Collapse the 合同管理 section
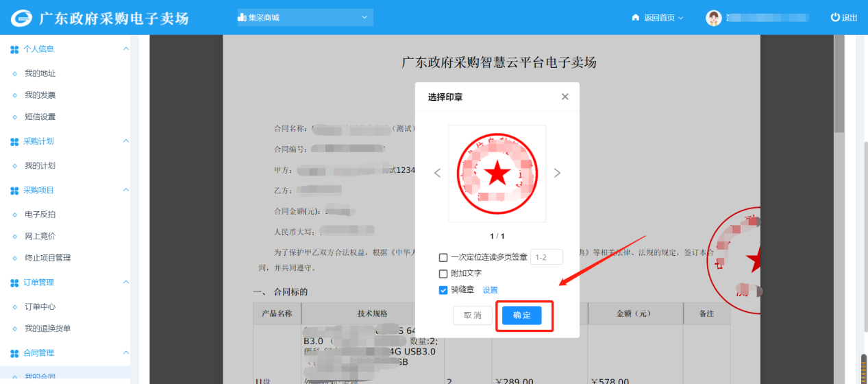Image resolution: width=868 pixels, height=384 pixels. pyautogui.click(x=125, y=352)
